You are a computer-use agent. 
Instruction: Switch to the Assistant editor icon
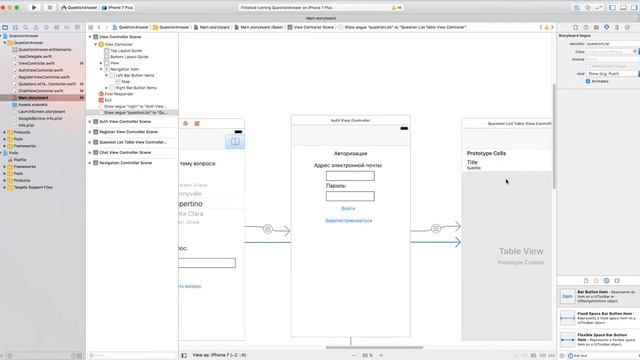(588, 8)
